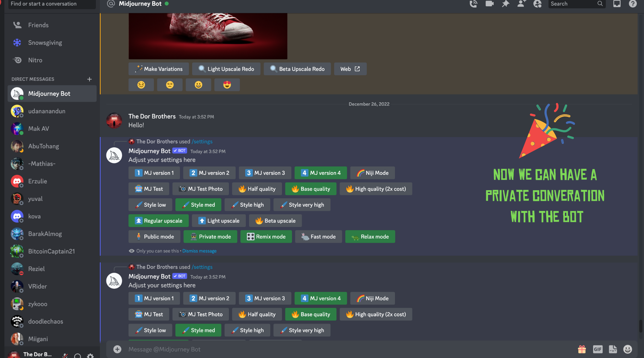Viewport: 644px width, 358px height.
Task: Toggle Private mode setting
Action: (210, 236)
